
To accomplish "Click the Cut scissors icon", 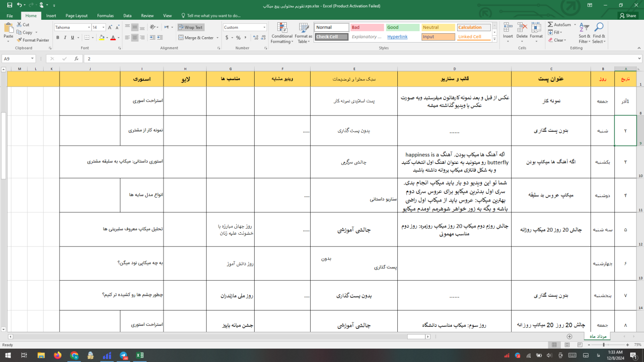I will [19, 24].
